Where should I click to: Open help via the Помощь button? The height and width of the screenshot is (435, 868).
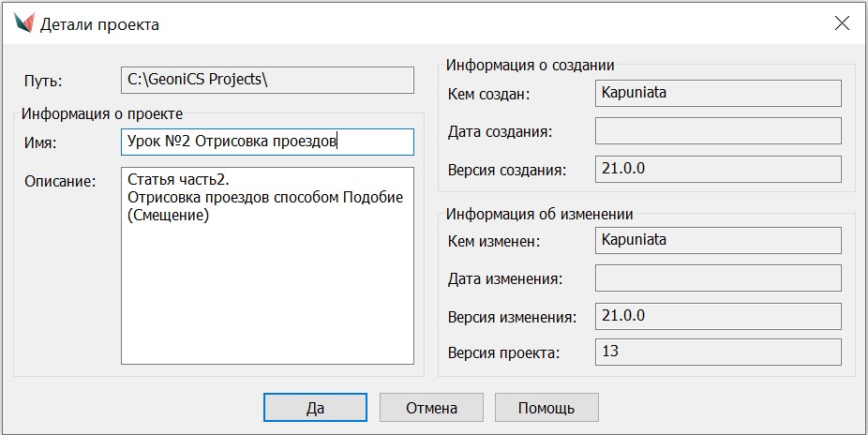click(546, 408)
